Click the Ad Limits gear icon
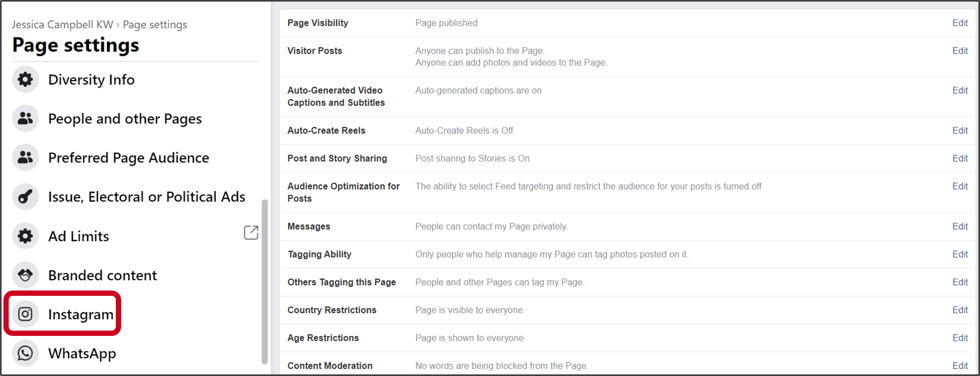980x376 pixels. click(25, 236)
